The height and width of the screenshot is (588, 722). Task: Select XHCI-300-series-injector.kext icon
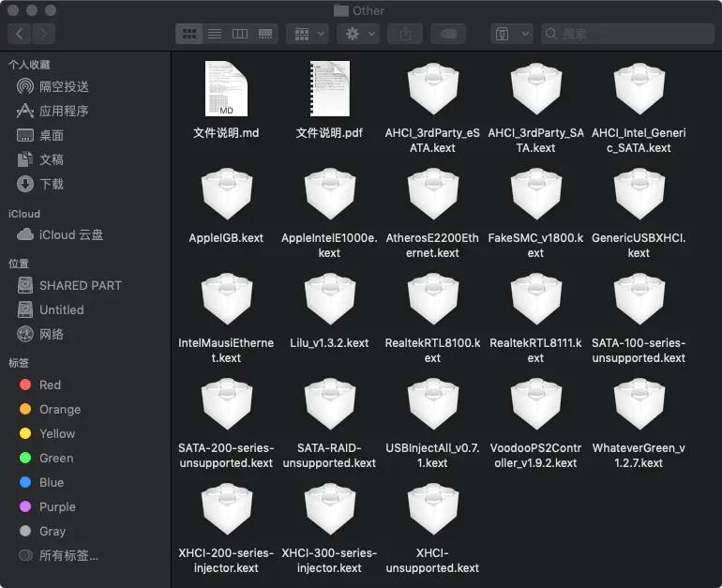click(330, 509)
